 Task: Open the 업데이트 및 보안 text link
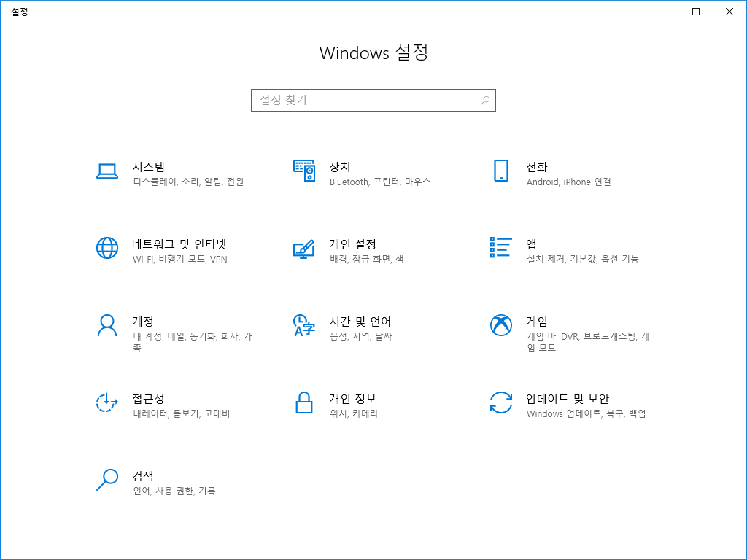[567, 399]
